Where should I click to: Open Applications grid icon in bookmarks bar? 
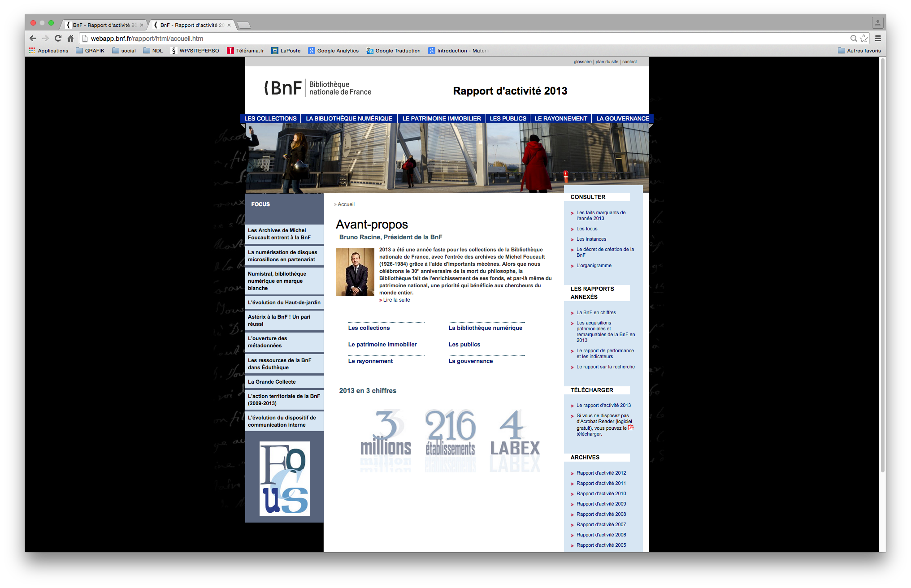coord(32,51)
